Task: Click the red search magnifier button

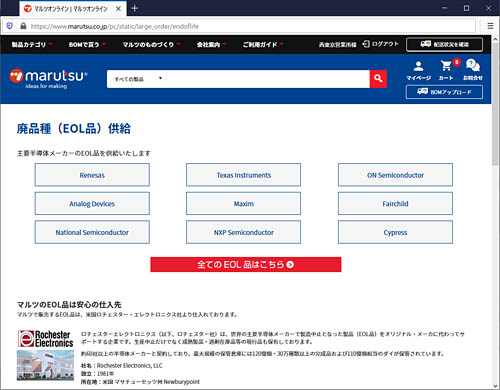Action: click(x=378, y=79)
